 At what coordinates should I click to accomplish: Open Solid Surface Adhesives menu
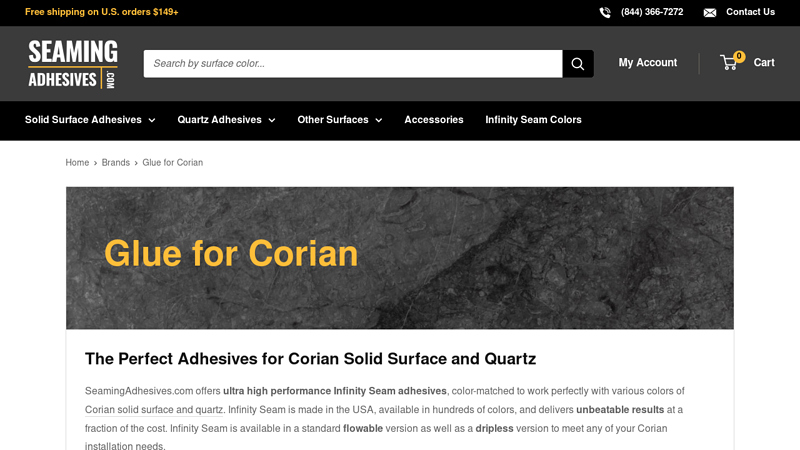point(83,120)
